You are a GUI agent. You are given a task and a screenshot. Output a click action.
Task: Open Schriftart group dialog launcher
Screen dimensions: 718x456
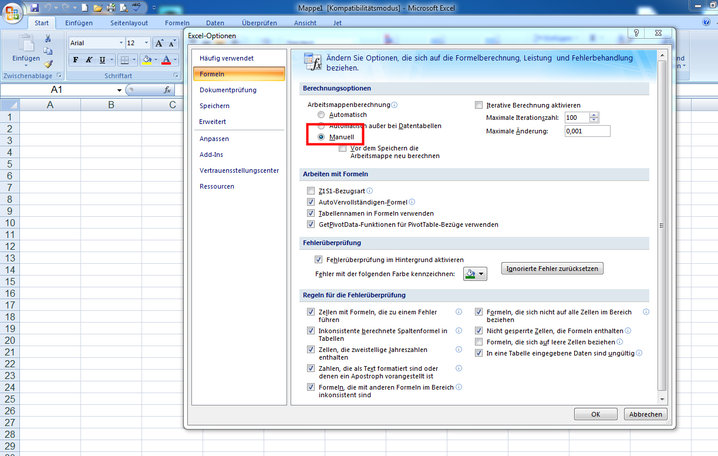coord(176,76)
